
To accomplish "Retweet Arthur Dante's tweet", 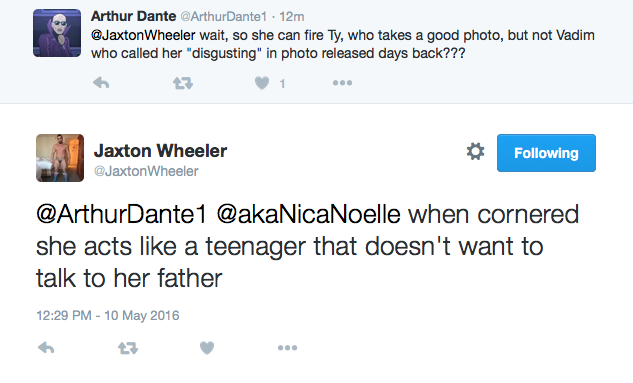I will click(x=183, y=83).
